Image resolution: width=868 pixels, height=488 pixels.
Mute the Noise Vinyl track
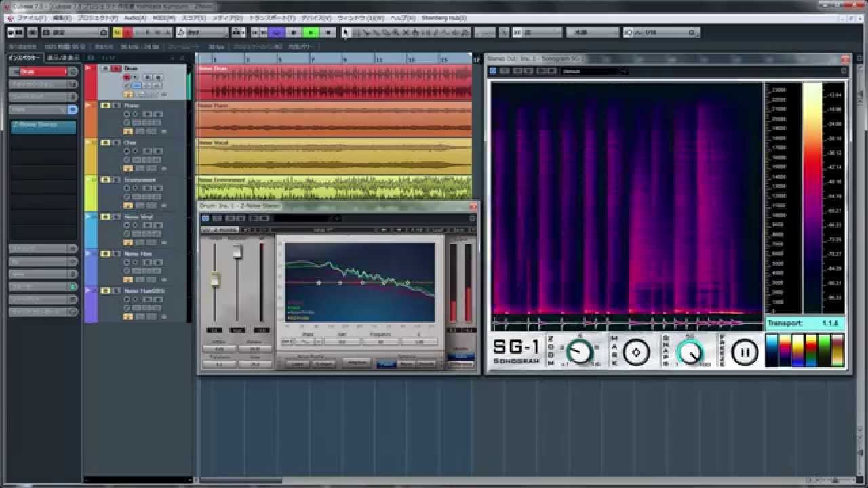(x=106, y=217)
